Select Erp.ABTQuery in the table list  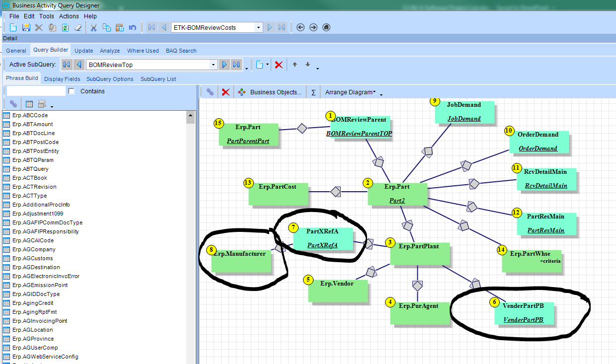tap(30, 169)
